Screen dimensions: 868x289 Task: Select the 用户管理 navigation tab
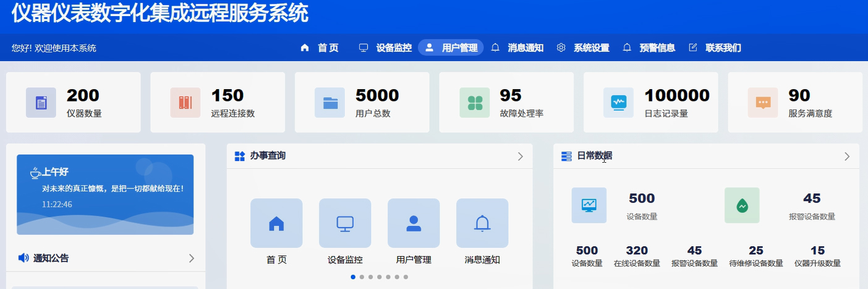click(x=451, y=48)
